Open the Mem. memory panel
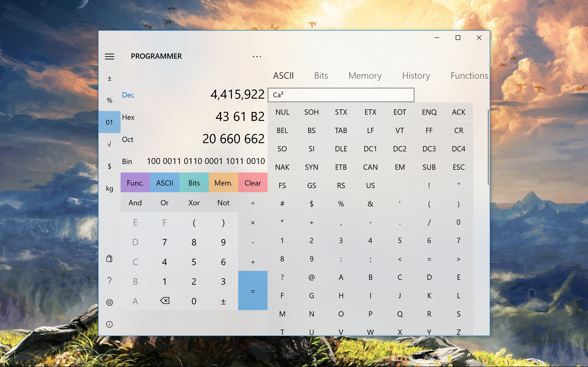Screen dimensions: 588x367 223,183
